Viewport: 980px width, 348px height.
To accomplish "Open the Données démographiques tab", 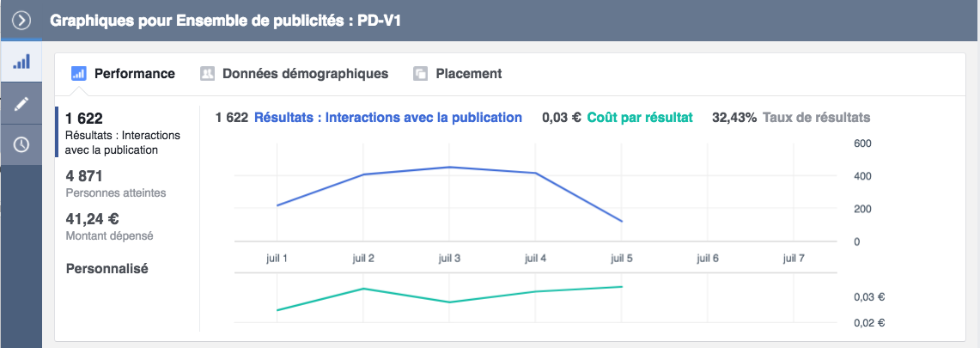I will click(x=305, y=74).
